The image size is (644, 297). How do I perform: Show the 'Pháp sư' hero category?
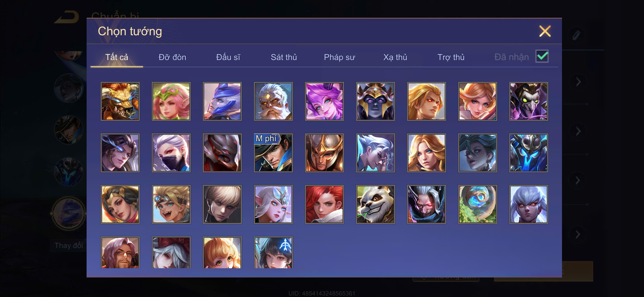pyautogui.click(x=339, y=57)
